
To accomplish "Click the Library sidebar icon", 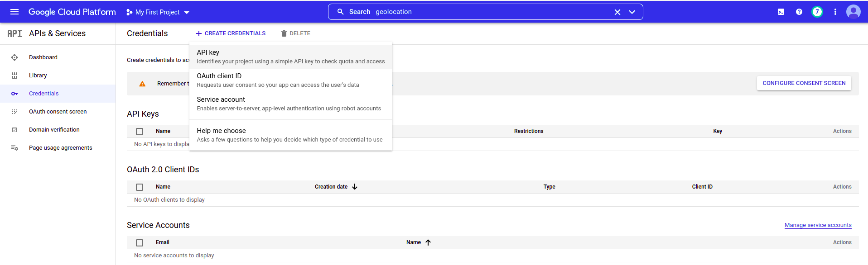I will [14, 76].
